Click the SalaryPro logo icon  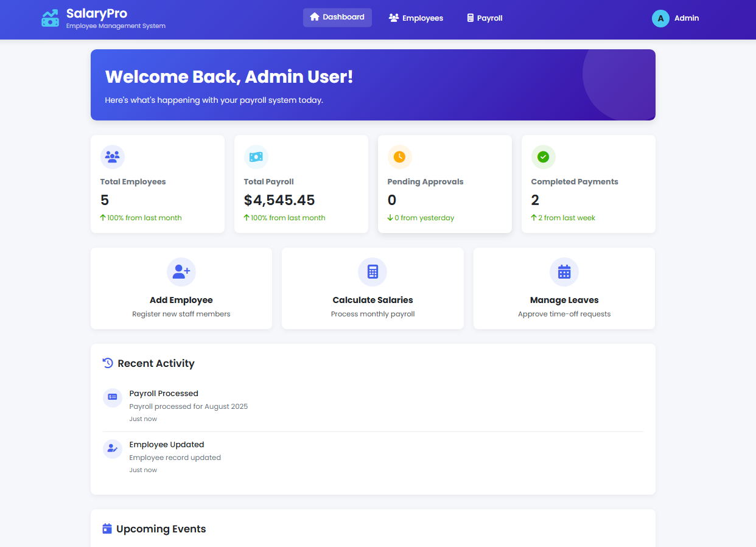coord(50,18)
